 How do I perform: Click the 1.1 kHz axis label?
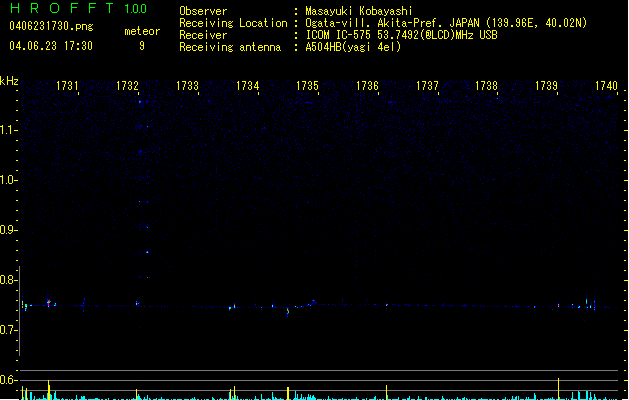point(8,130)
